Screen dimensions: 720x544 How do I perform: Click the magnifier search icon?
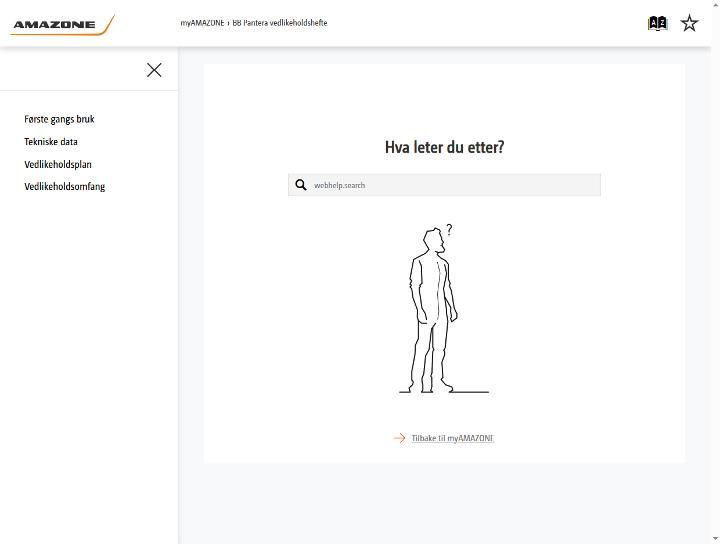301,185
